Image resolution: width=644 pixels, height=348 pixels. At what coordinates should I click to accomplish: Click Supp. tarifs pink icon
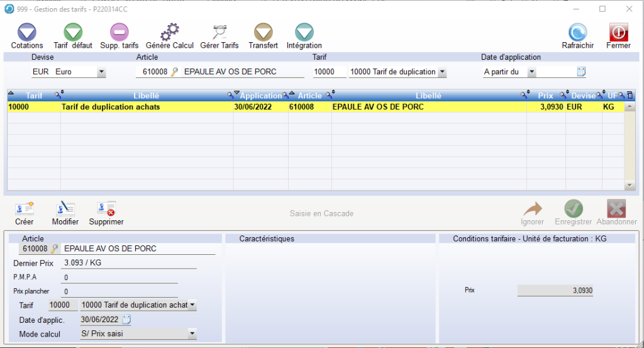[x=119, y=33]
